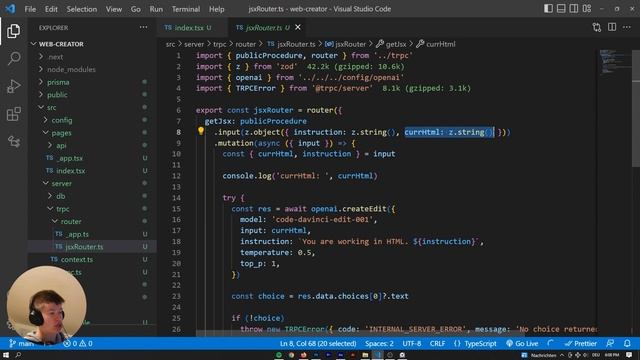Viewport: 640px width, 360px height.
Task: Click feedback icon in status bar
Action: (610, 344)
